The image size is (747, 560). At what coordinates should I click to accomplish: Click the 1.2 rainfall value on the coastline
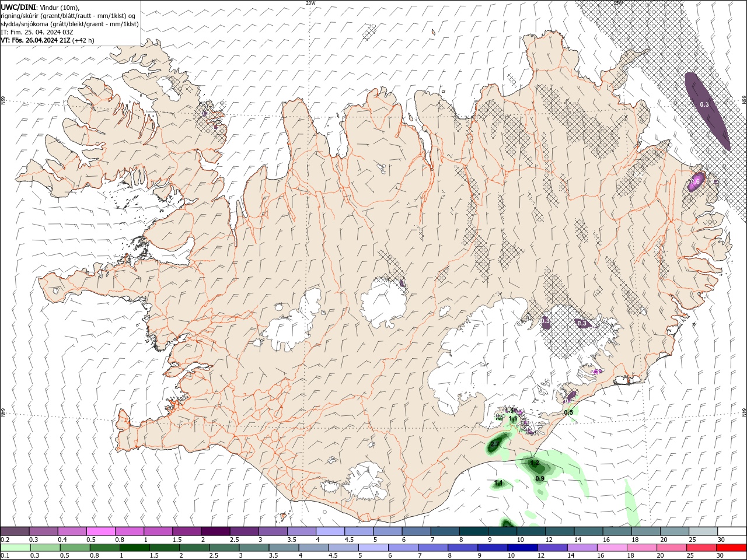pos(535,464)
